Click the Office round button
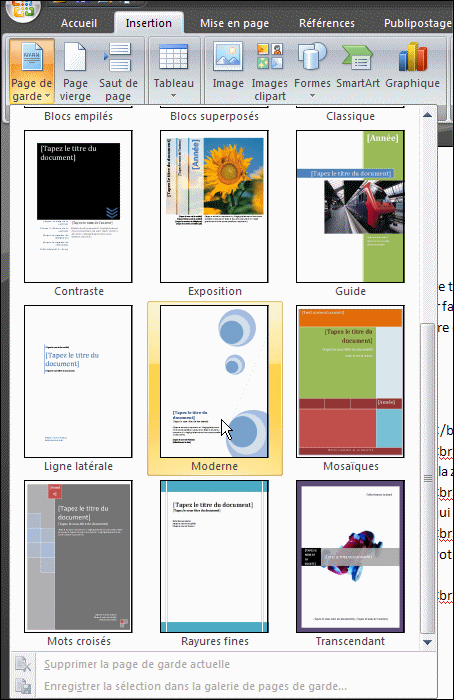Screen dimensions: 454x700 pos(23,8)
